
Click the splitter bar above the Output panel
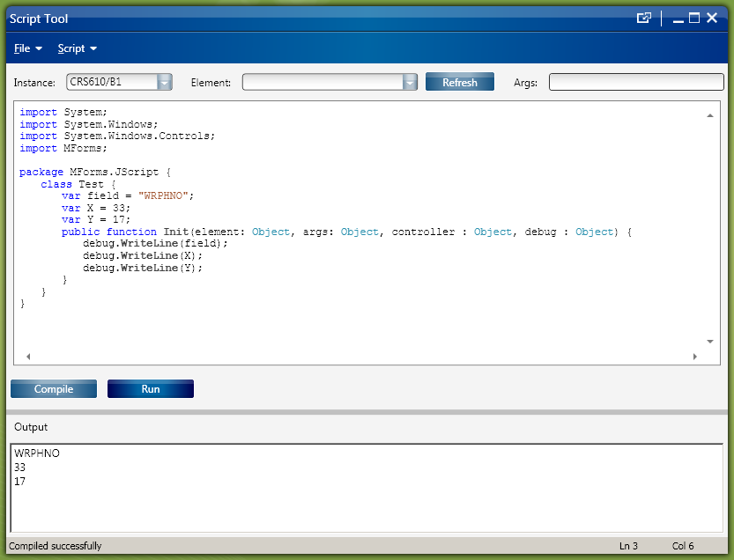367,411
